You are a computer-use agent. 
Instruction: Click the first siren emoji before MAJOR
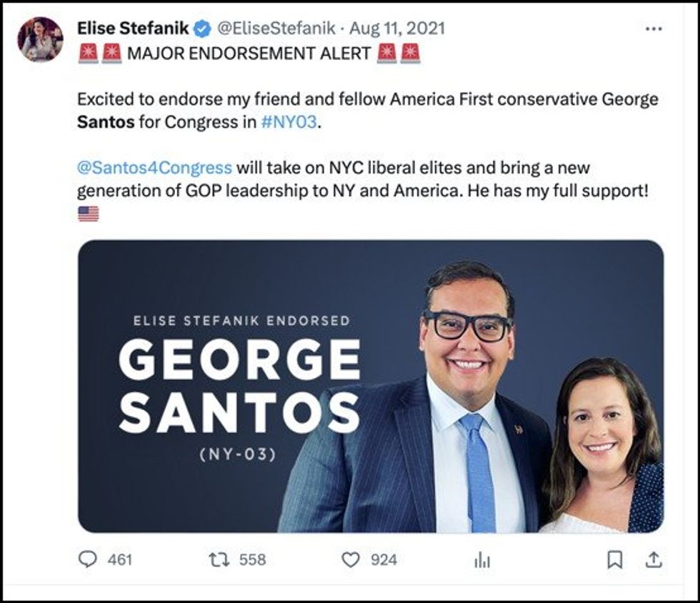tap(87, 54)
